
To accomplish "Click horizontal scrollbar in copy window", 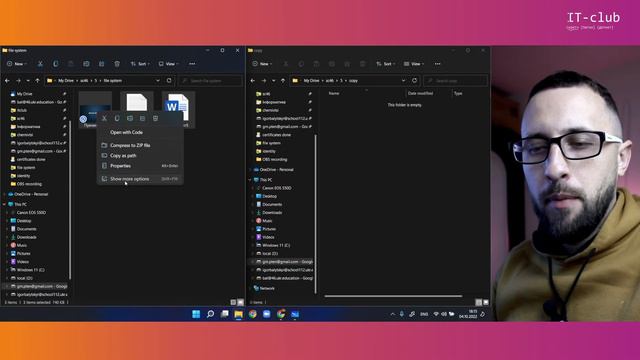I will [393, 296].
